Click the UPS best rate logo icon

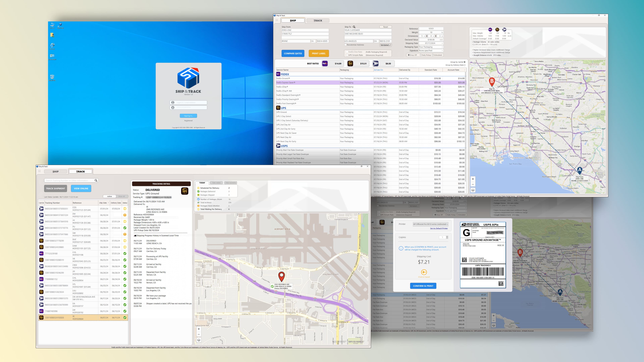[350, 64]
